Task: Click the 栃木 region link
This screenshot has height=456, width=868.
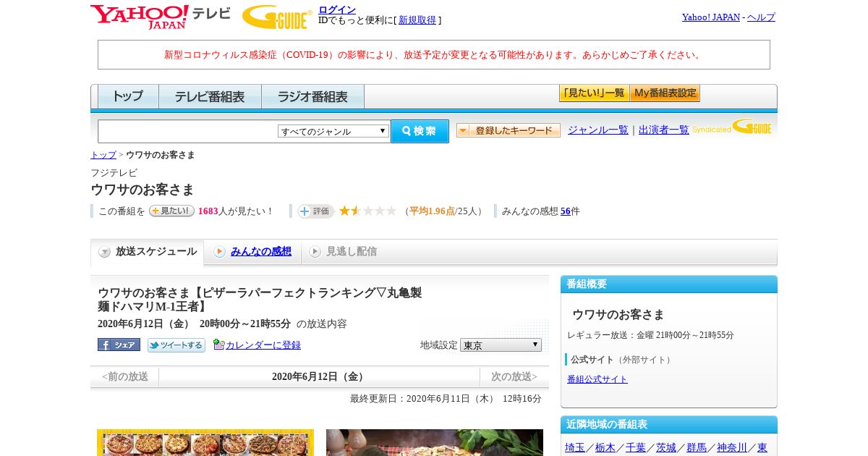Action: pyautogui.click(x=605, y=448)
